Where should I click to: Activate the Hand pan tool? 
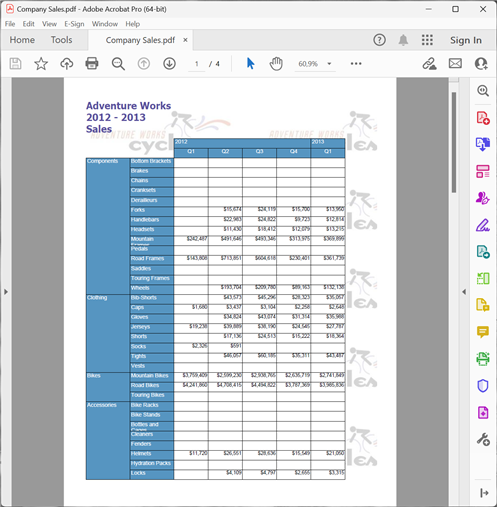276,64
